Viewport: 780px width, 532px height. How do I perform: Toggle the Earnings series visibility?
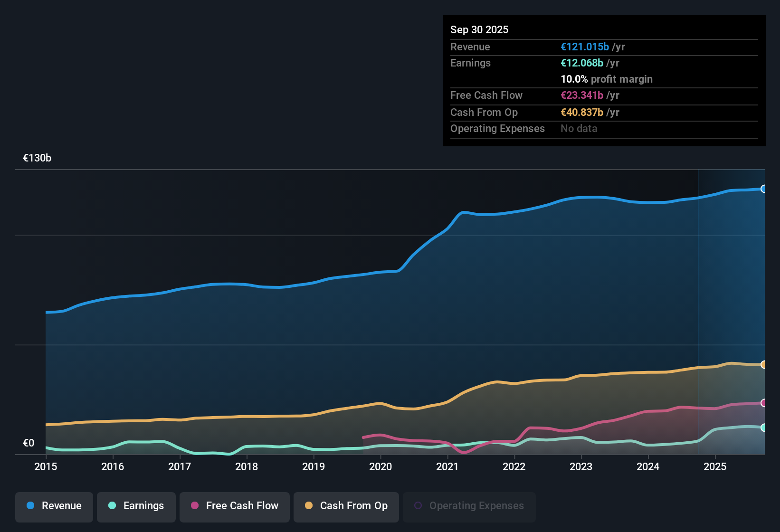(136, 506)
